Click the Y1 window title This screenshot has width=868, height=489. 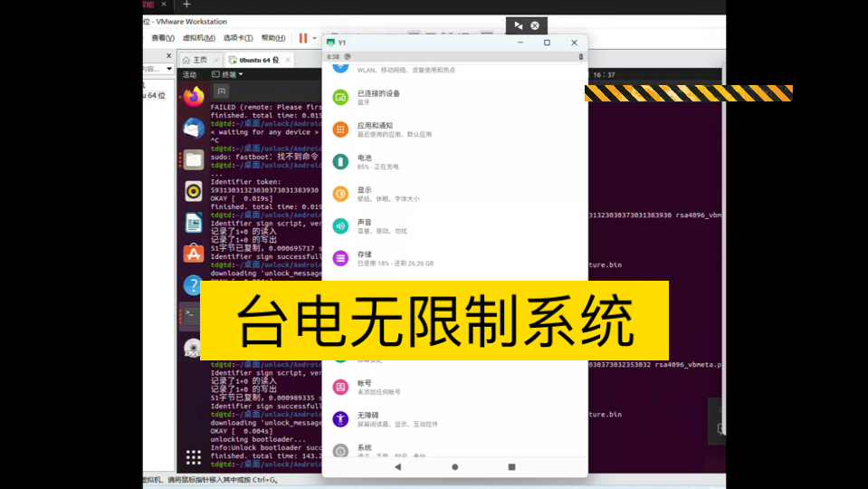(x=342, y=43)
